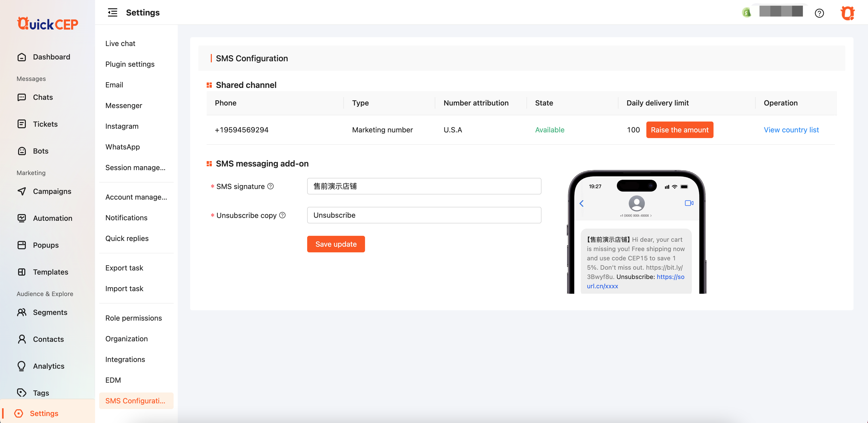This screenshot has height=423, width=868.
Task: Open Account management settings
Action: (x=136, y=197)
